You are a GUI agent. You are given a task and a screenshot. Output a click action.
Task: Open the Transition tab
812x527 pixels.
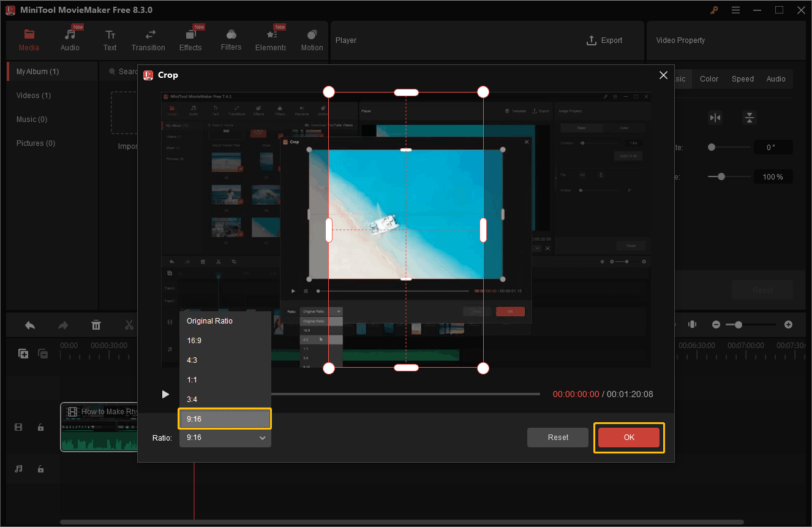click(x=148, y=40)
